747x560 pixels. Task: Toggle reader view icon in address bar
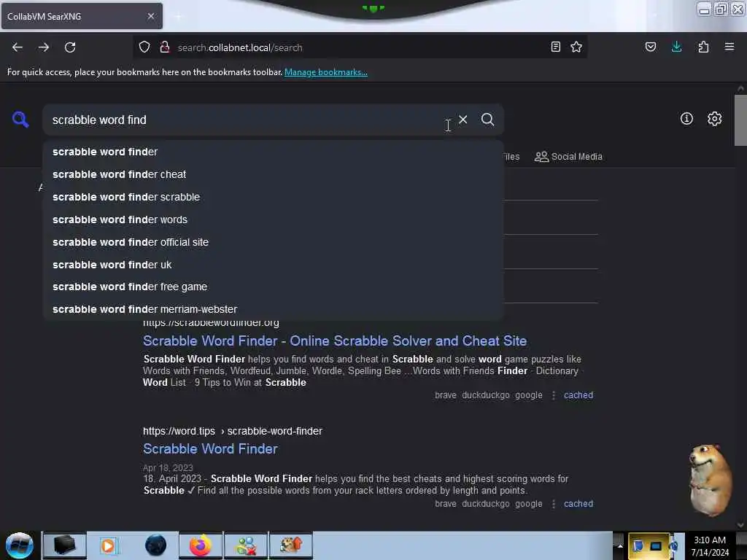(x=555, y=47)
